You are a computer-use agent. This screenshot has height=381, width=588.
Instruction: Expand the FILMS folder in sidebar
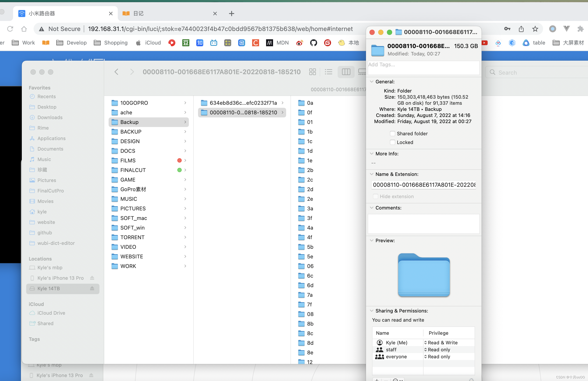tap(185, 160)
